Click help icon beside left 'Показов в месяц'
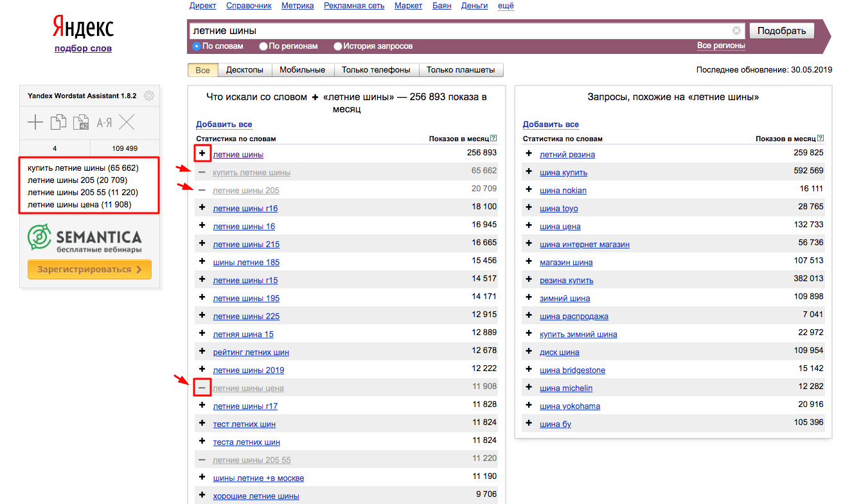The width and height of the screenshot is (852, 504). [x=493, y=138]
